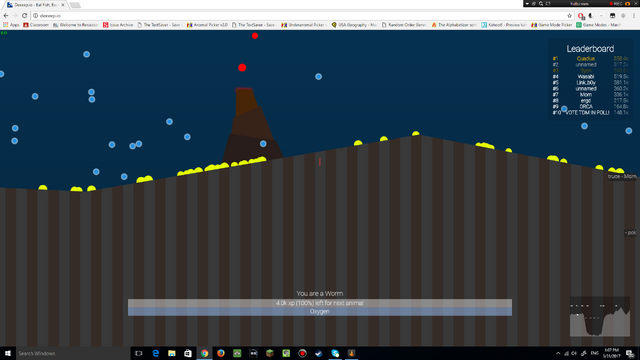
Task: Go back to the previous page
Action: 6,16
